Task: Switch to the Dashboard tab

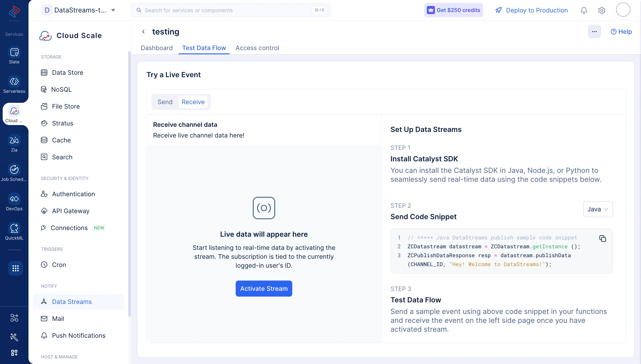Action: (156, 48)
